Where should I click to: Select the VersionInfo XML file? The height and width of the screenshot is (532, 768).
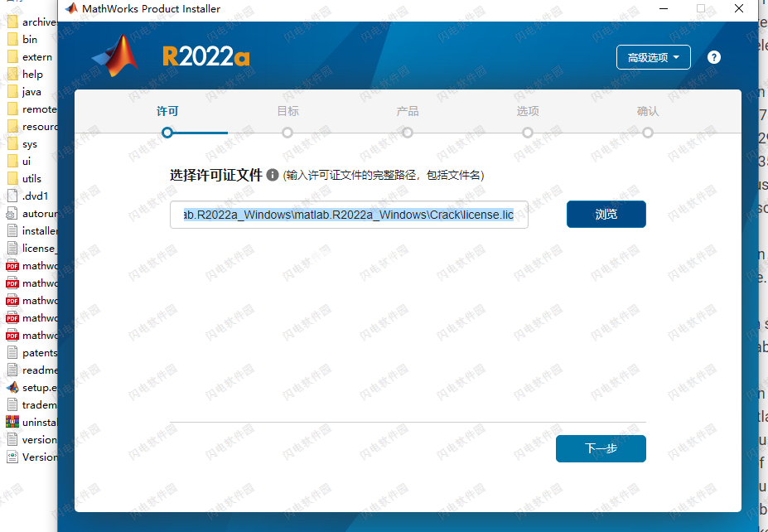pos(31,457)
